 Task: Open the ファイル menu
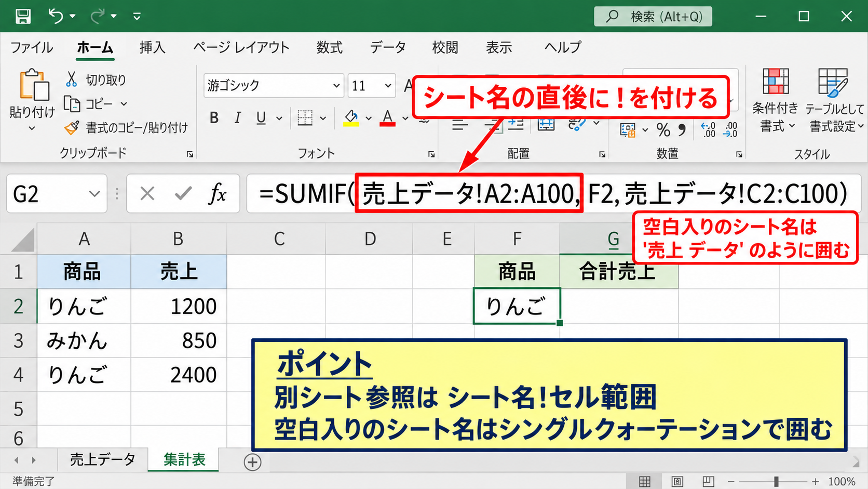(x=32, y=47)
